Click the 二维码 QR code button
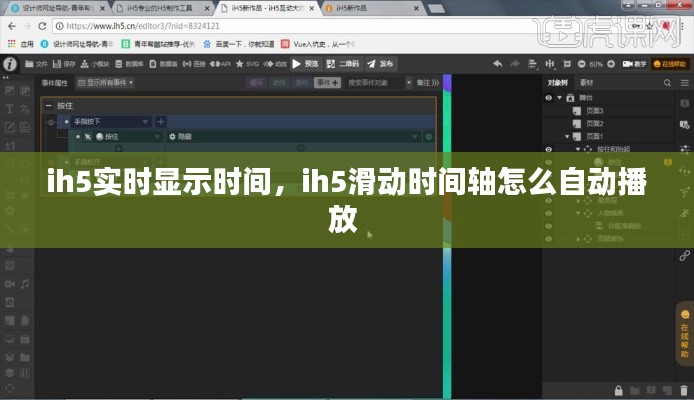Image resolution: width=694 pixels, height=400 pixels. point(343,64)
